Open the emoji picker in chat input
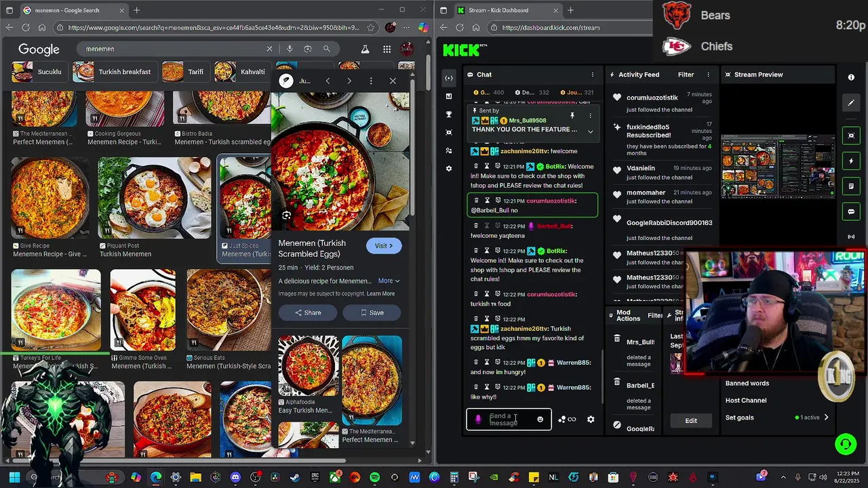This screenshot has height=488, width=868. 540,420
